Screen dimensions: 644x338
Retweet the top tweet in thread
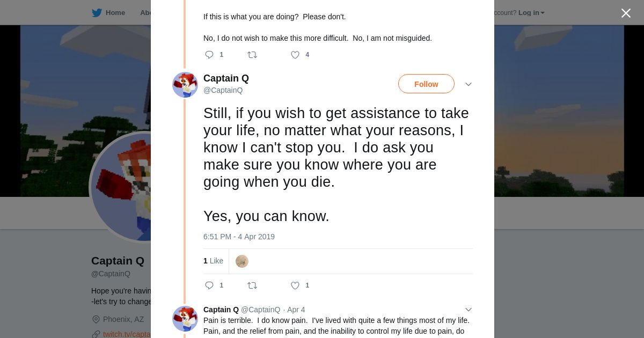click(x=252, y=55)
